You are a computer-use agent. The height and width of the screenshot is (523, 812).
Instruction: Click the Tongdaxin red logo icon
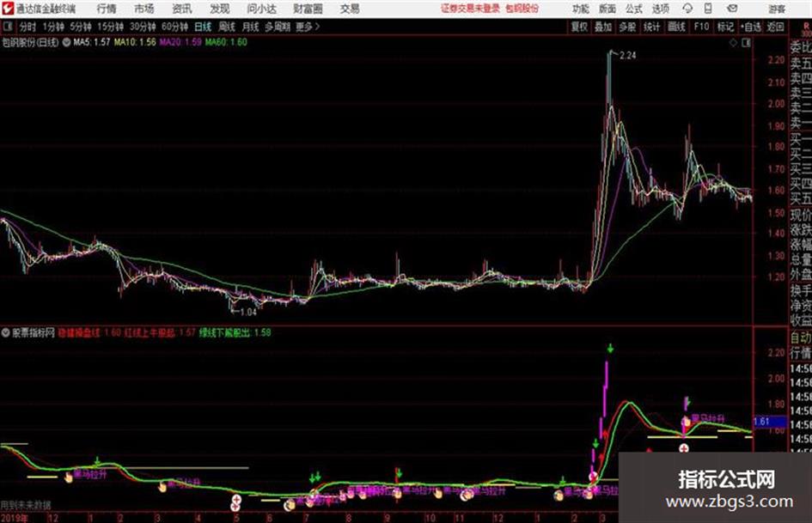[8, 9]
